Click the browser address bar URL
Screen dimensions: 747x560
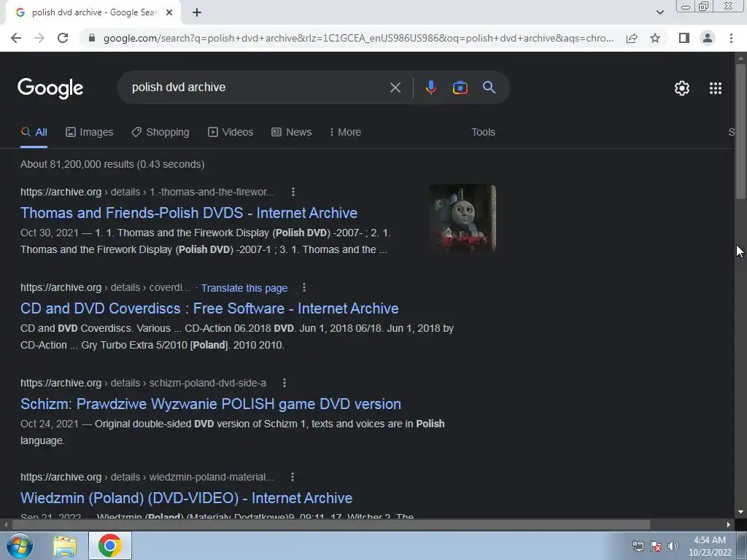(x=358, y=38)
